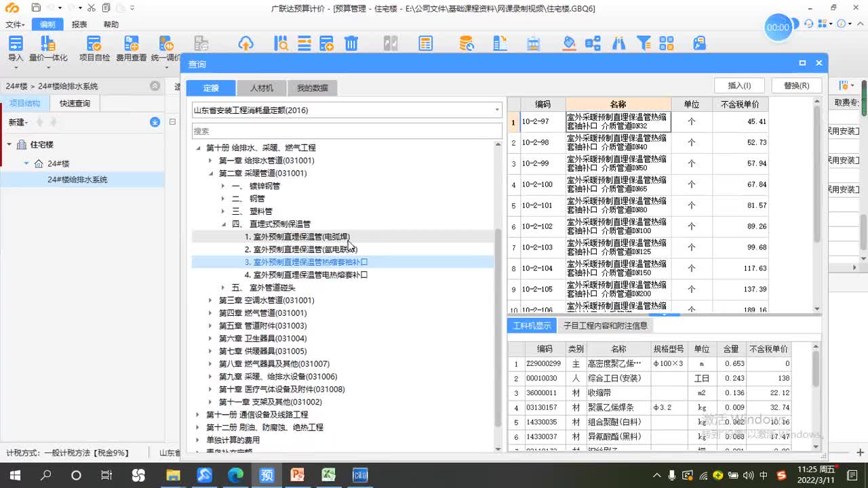The width and height of the screenshot is (868, 488).
Task: Close the 查询 dialog
Action: click(818, 63)
